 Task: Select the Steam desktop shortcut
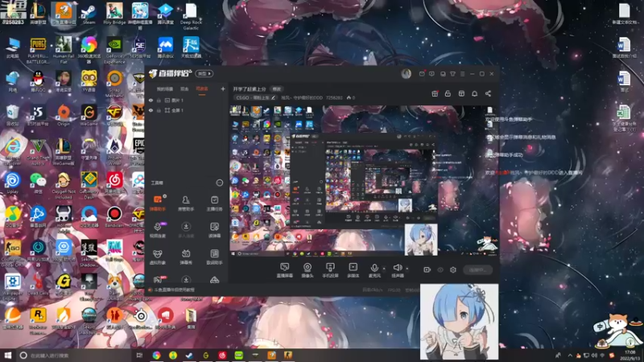coord(89,14)
